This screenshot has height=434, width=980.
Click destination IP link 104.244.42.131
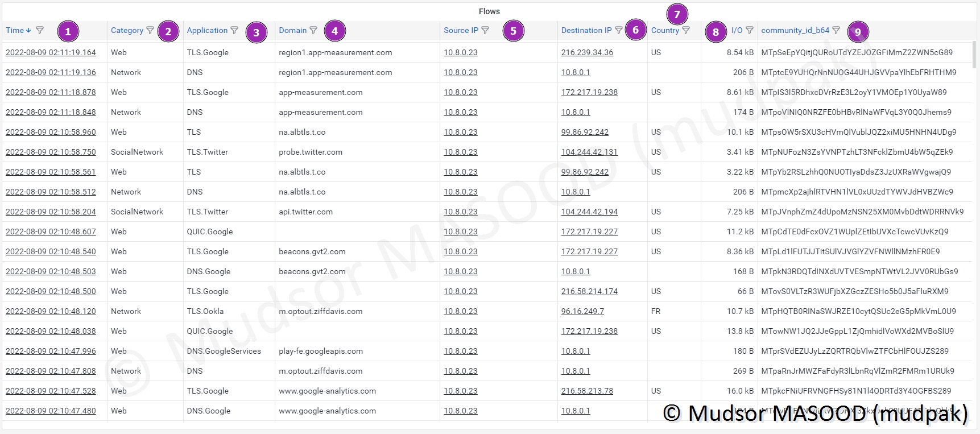click(589, 152)
